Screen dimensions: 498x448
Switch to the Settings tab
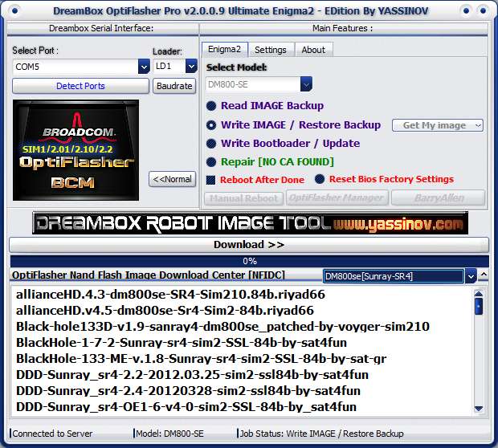click(271, 50)
